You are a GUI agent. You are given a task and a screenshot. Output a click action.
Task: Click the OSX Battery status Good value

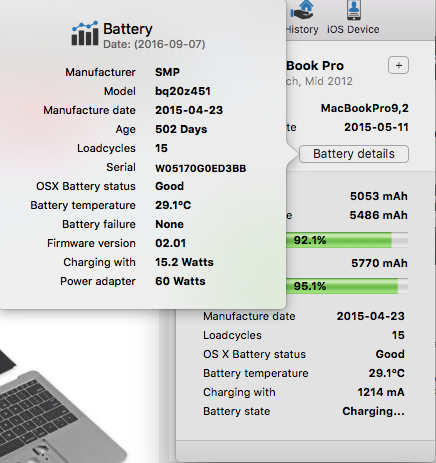169,186
